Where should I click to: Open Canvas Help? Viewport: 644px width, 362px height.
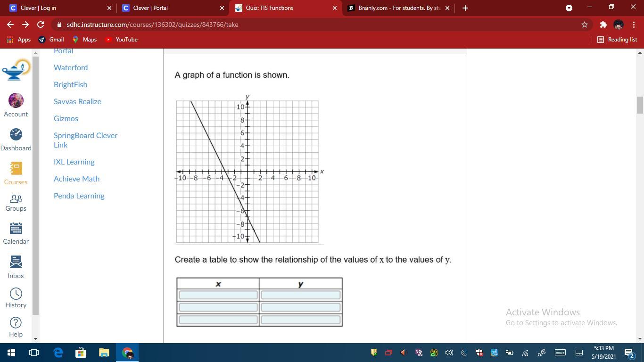click(x=16, y=327)
